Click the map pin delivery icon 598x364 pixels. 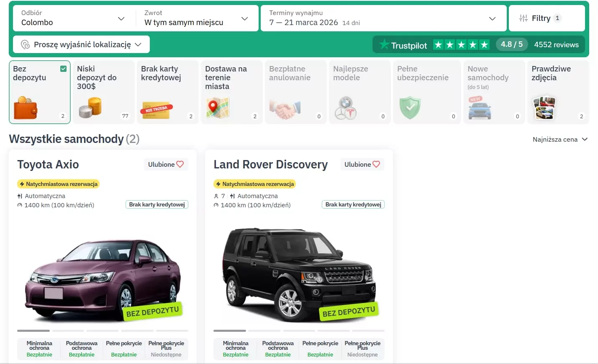click(x=218, y=108)
